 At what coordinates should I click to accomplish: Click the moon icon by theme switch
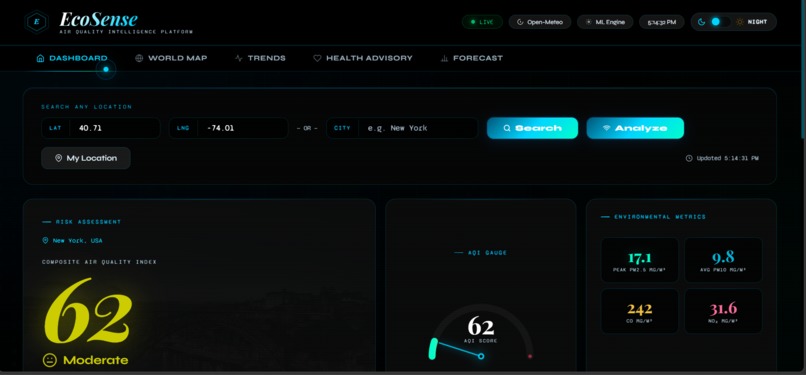(x=701, y=22)
